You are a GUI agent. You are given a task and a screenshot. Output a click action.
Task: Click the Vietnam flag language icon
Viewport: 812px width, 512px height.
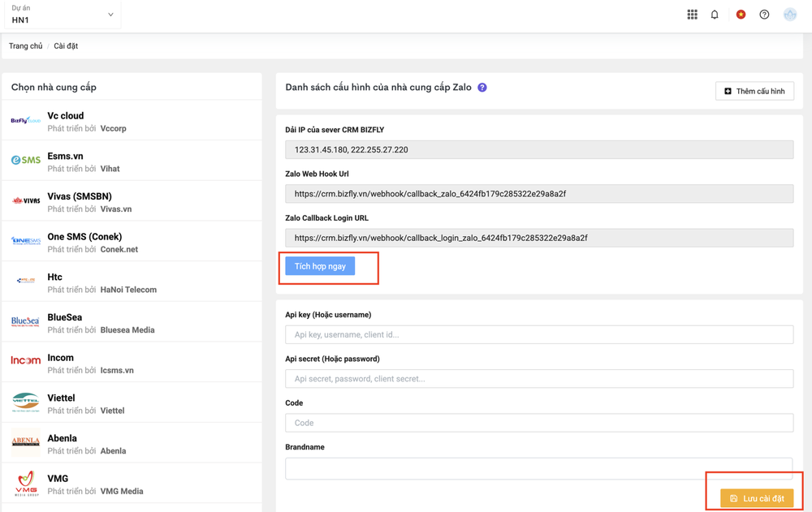(741, 15)
